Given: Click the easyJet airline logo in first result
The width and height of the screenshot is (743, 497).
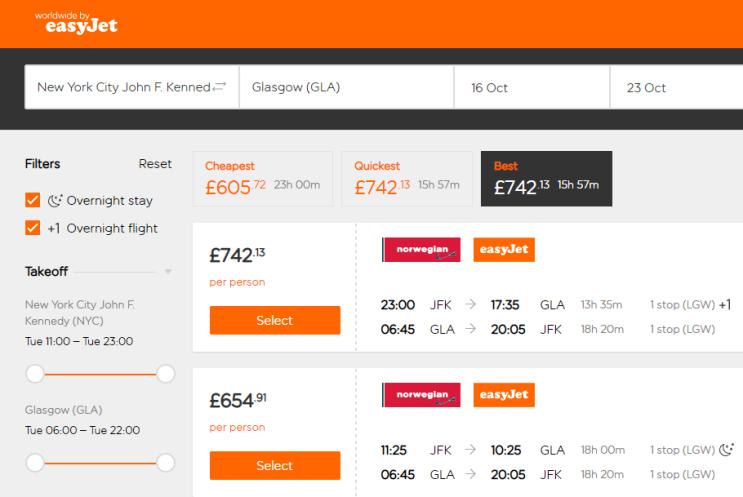Looking at the screenshot, I should (x=504, y=250).
